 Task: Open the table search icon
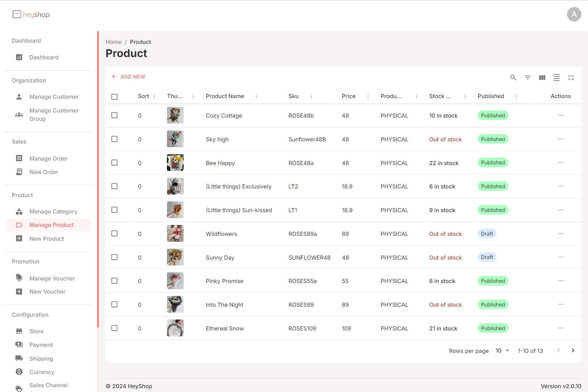tap(513, 78)
